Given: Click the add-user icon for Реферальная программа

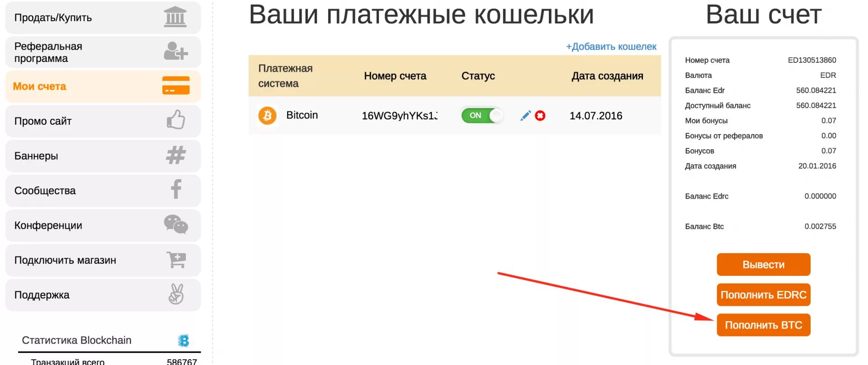Looking at the screenshot, I should (175, 51).
